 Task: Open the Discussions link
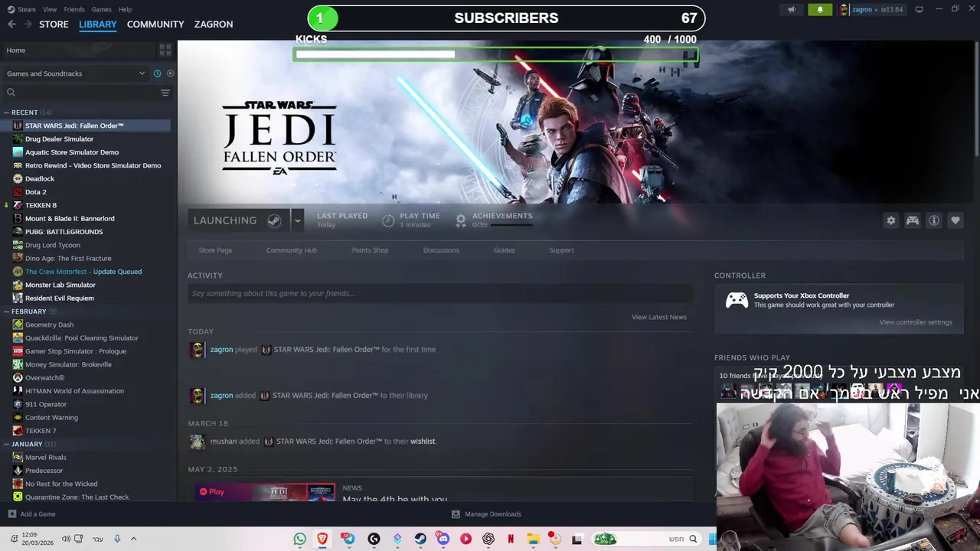pyautogui.click(x=441, y=250)
